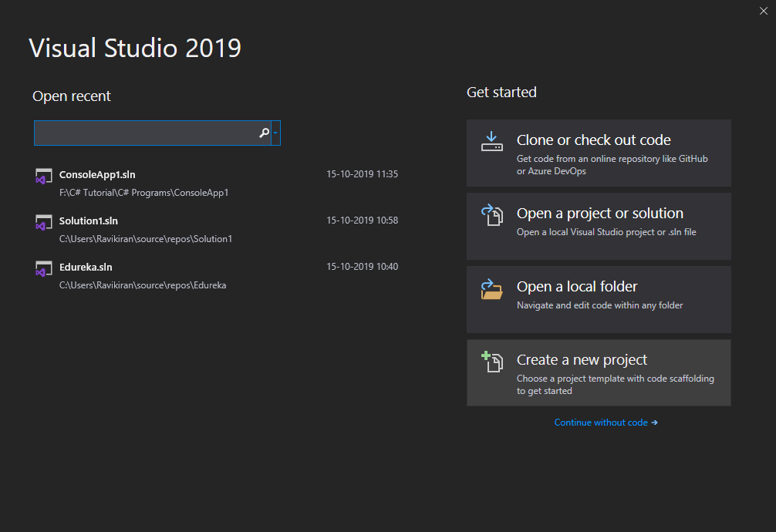The image size is (776, 532).
Task: Click the path F:\C# Tutorial\C# Programs\ConsoleApp1
Action: 144,193
